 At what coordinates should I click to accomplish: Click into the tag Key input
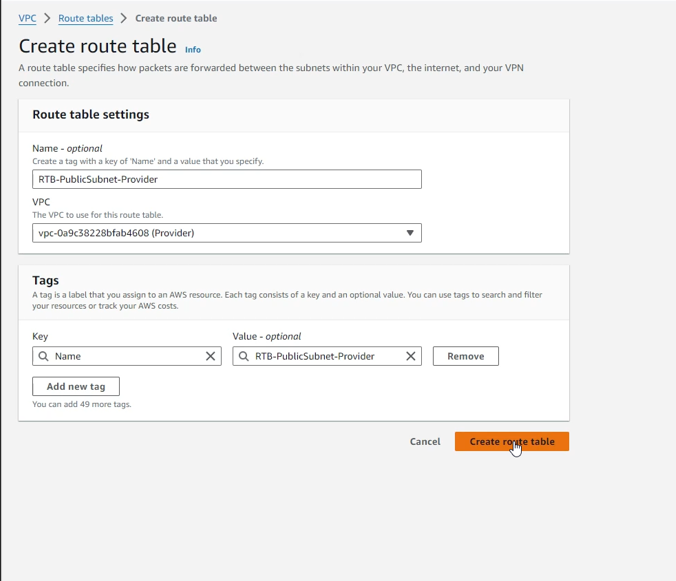point(125,356)
